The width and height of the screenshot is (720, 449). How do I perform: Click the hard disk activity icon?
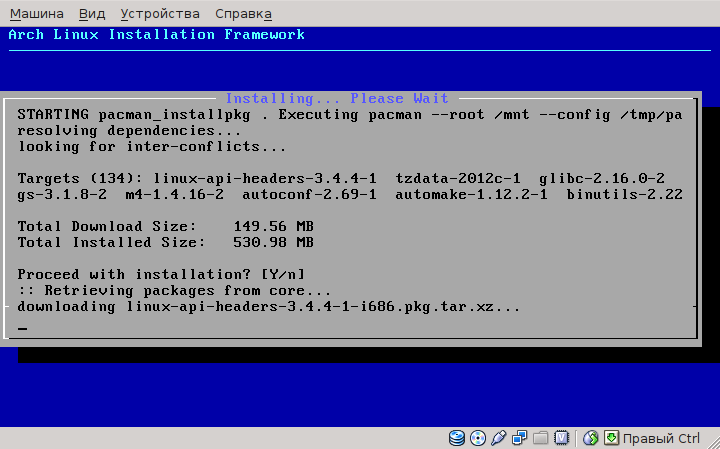[456, 438]
